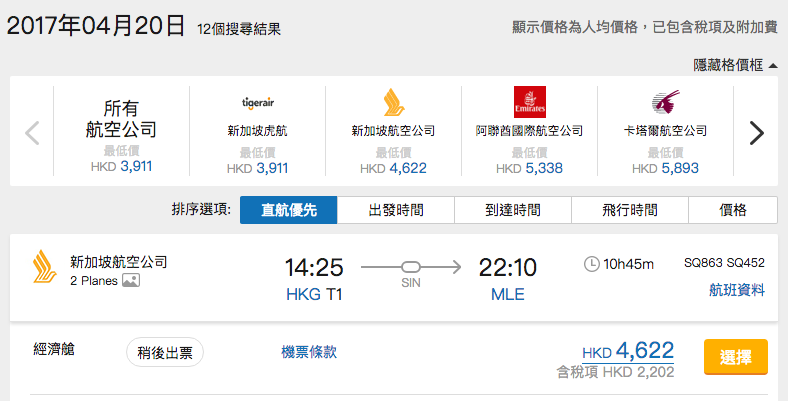Show previous airlines with left arrow
788x401 pixels.
[x=32, y=133]
